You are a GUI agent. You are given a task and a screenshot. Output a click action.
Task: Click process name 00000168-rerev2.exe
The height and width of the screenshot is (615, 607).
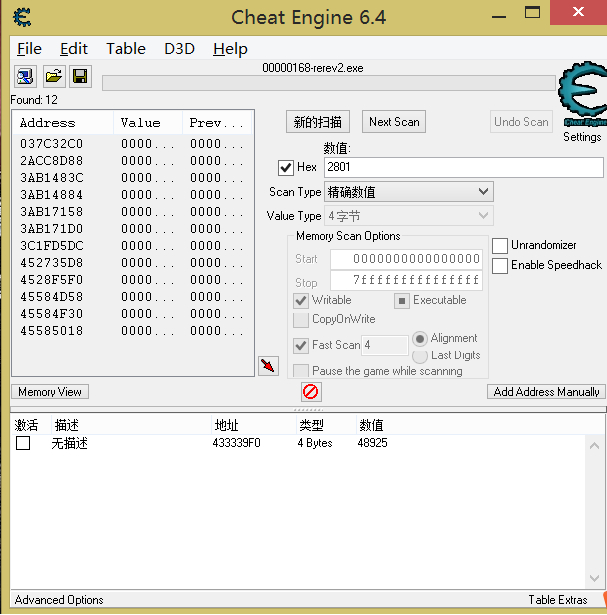(313, 68)
